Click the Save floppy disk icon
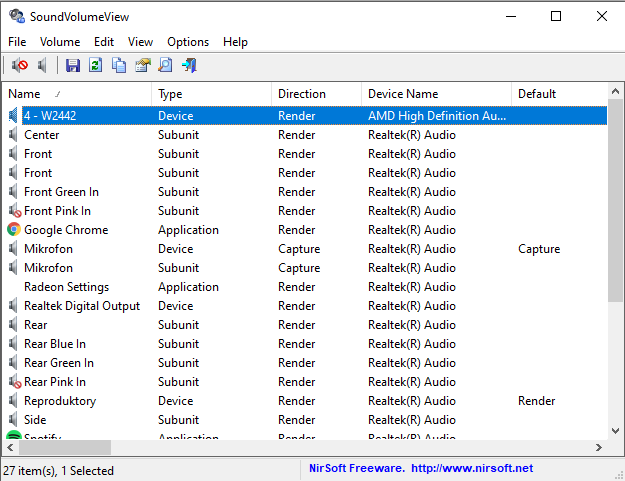This screenshot has width=625, height=481. [72, 66]
